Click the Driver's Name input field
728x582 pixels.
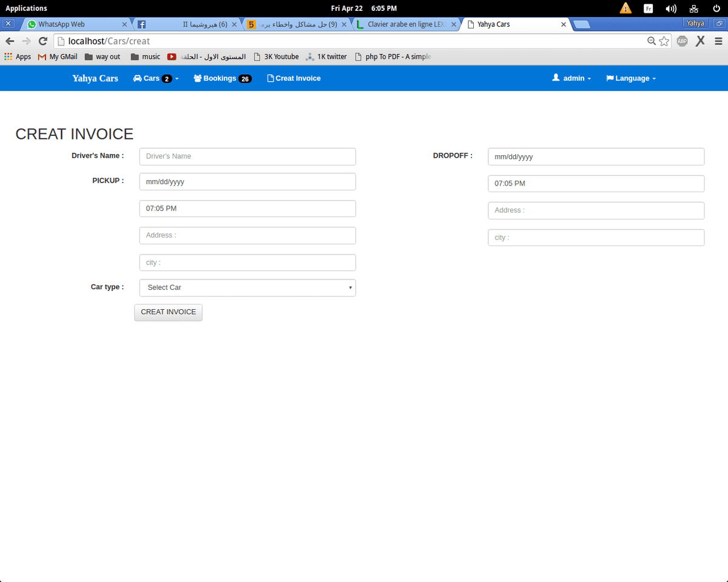(x=248, y=156)
